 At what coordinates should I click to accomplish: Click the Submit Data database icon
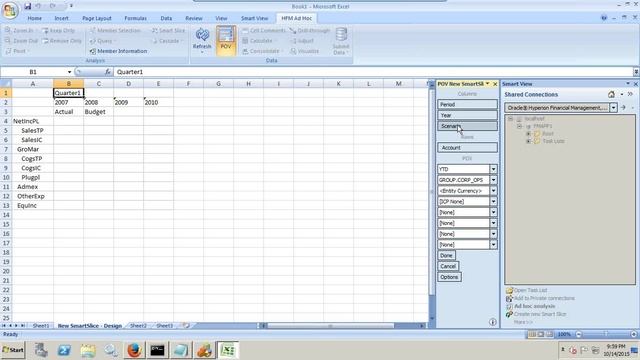[x=341, y=34]
